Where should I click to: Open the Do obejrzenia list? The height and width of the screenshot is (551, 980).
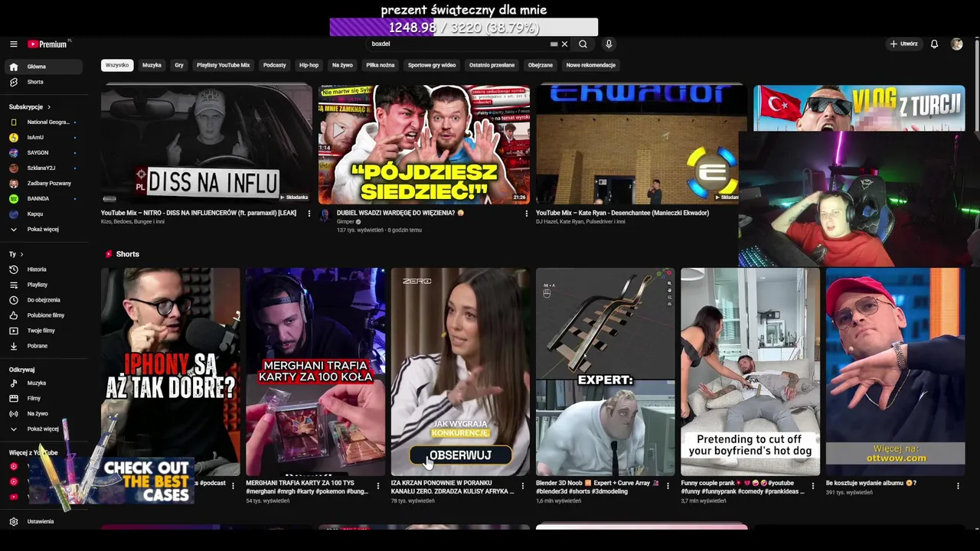(44, 300)
